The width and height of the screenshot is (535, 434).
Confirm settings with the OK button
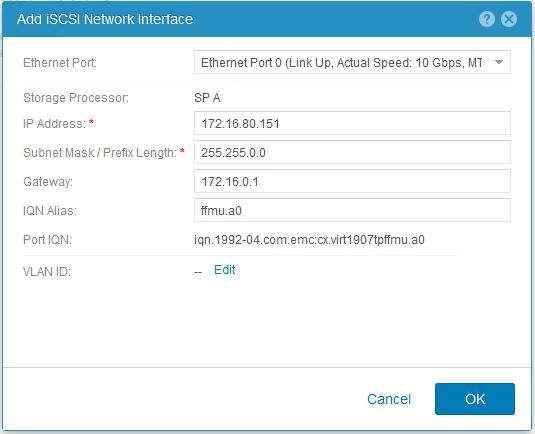pos(475,399)
